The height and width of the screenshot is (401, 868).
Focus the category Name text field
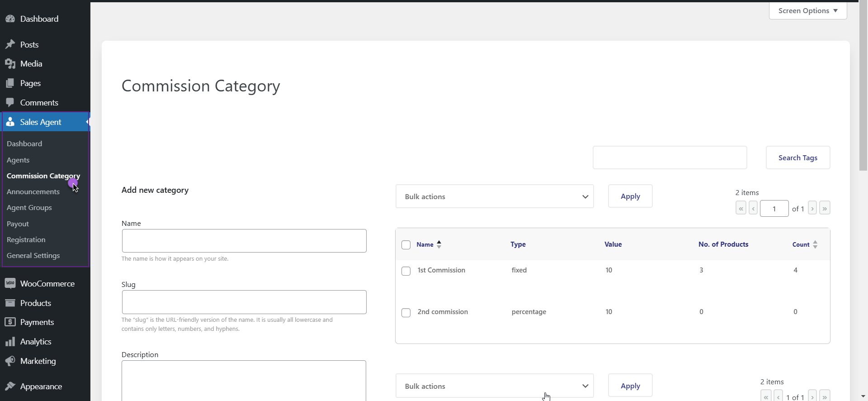pos(244,241)
